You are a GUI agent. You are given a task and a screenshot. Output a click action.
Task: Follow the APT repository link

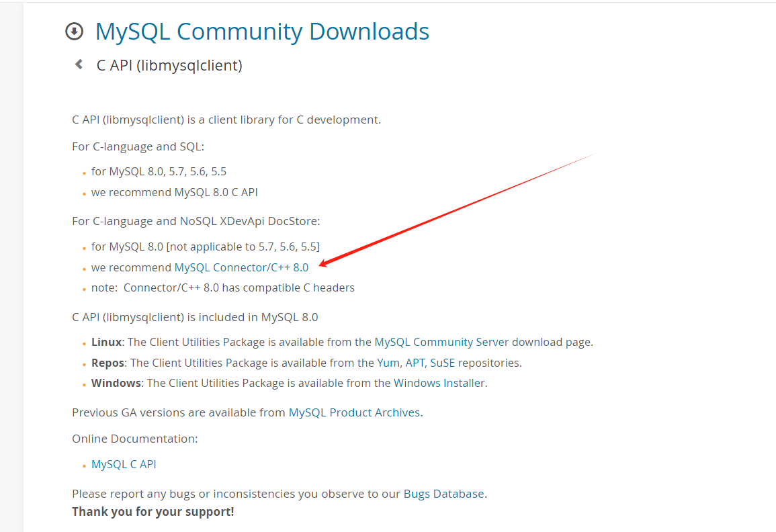[x=415, y=363]
